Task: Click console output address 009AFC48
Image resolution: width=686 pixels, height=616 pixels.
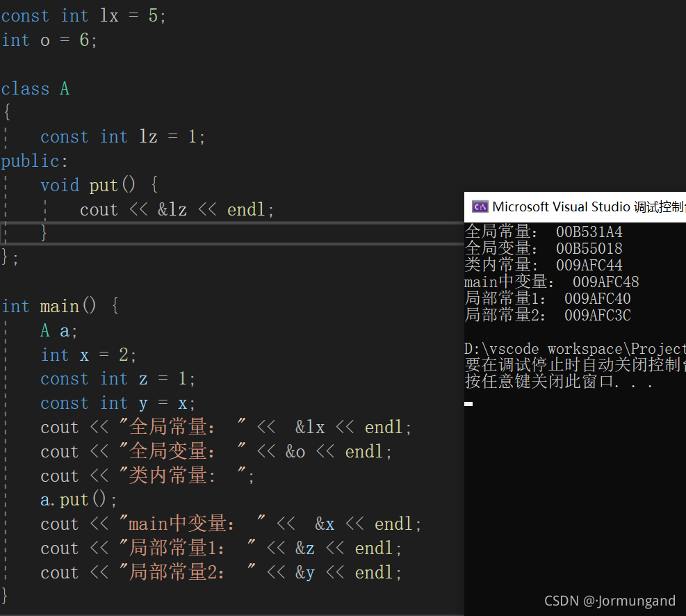Action: click(606, 282)
